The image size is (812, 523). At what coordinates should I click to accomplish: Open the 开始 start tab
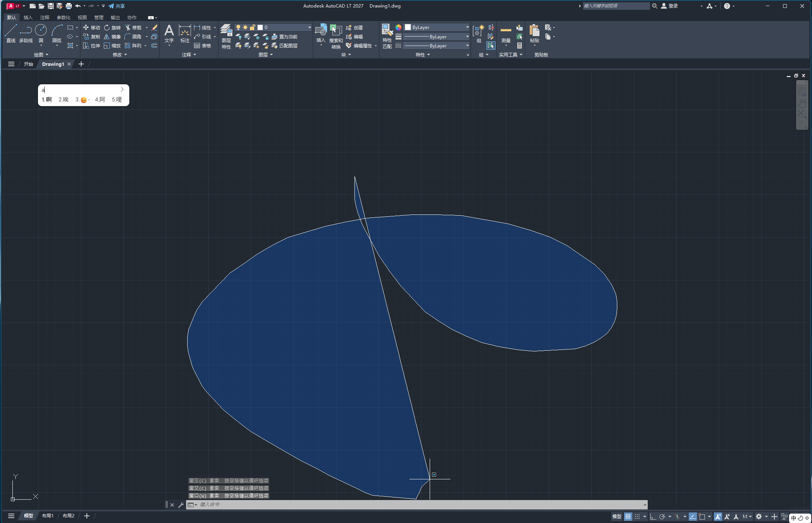point(29,64)
